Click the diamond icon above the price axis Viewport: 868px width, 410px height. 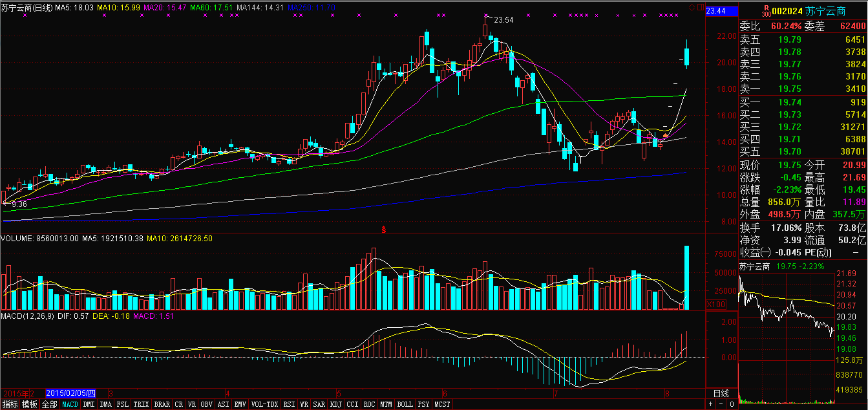tap(692, 7)
